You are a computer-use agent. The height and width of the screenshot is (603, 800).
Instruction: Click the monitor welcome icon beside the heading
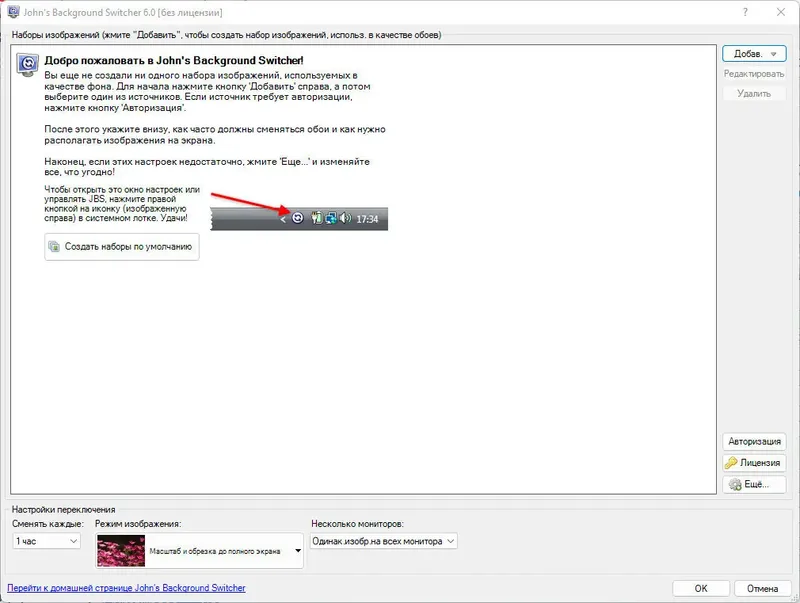pyautogui.click(x=28, y=65)
